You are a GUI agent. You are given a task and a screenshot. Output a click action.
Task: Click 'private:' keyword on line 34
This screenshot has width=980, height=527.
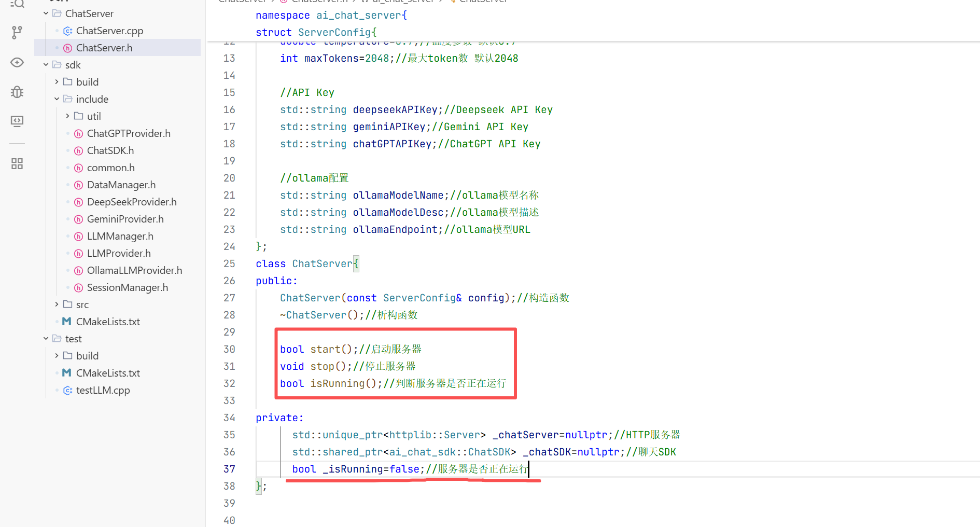[x=279, y=418]
